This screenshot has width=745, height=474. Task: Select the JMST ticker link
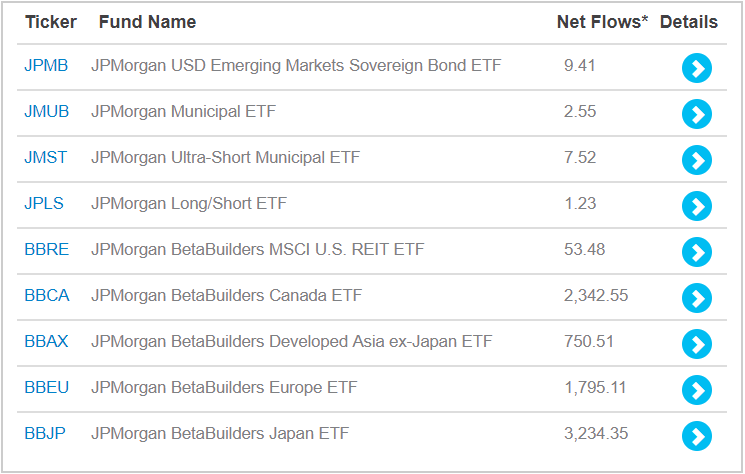pos(46,158)
